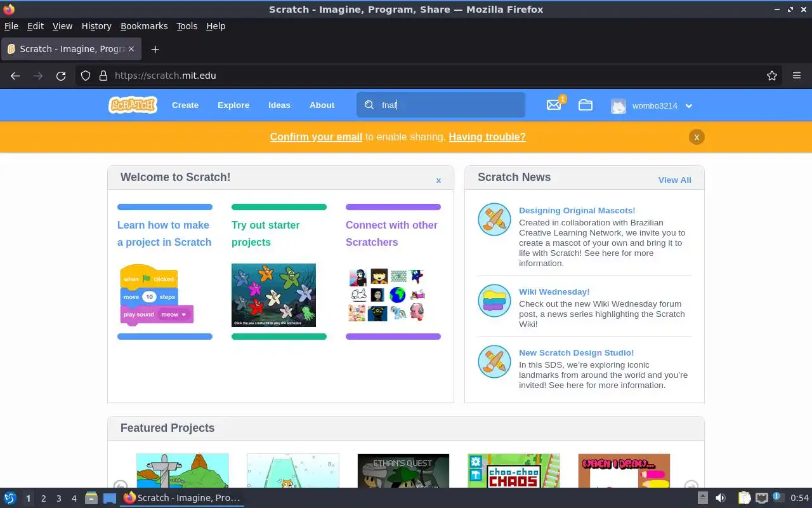Open the Bookmarks menu
The width and height of the screenshot is (812, 508).
pyautogui.click(x=144, y=26)
